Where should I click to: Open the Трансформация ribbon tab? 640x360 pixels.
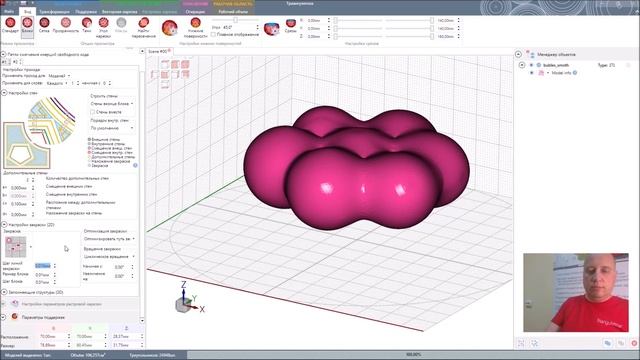(x=54, y=11)
